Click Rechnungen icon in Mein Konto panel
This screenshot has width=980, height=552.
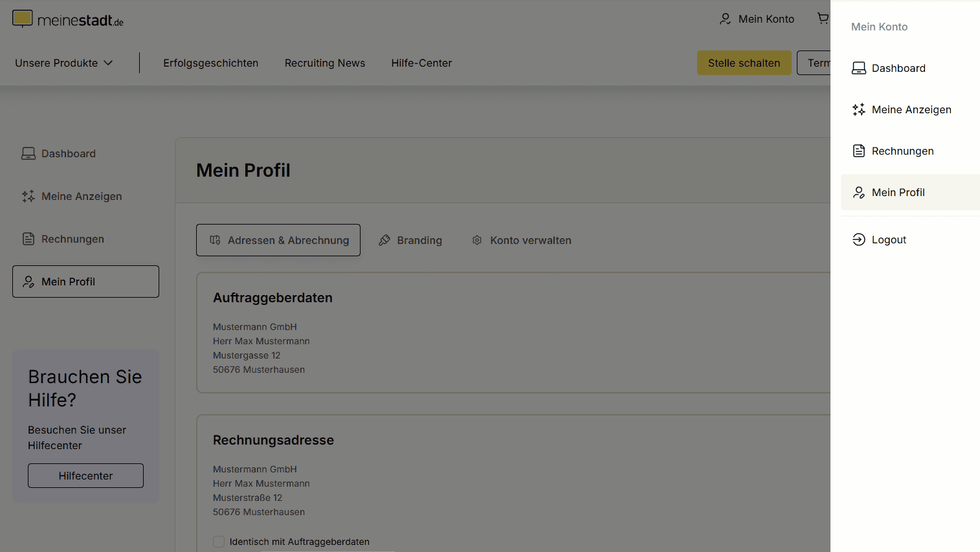click(859, 151)
